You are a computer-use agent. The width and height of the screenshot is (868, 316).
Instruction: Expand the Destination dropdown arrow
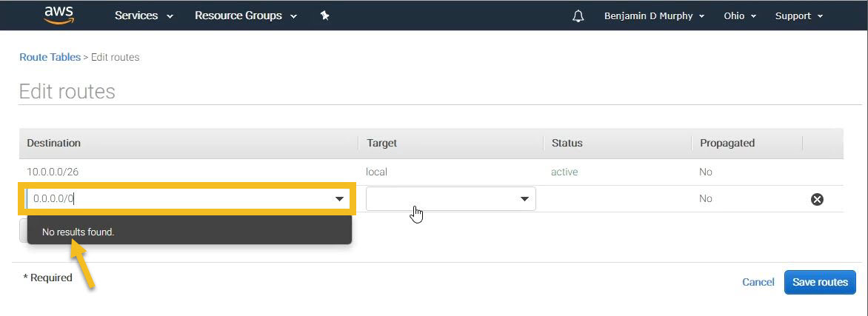(340, 198)
